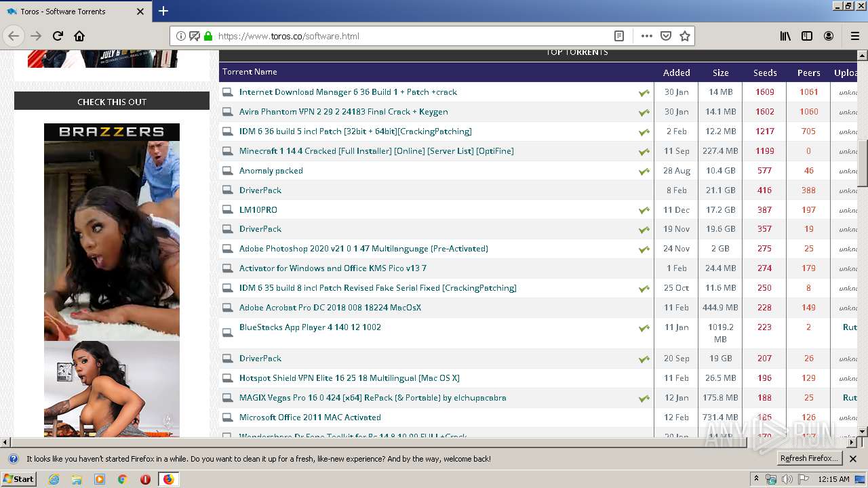Bookmark this page star icon
The height and width of the screenshot is (488, 868).
click(685, 36)
